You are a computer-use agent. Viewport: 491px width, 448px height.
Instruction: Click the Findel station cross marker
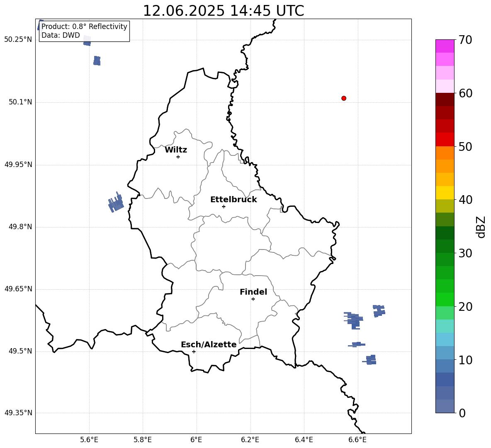point(253,299)
